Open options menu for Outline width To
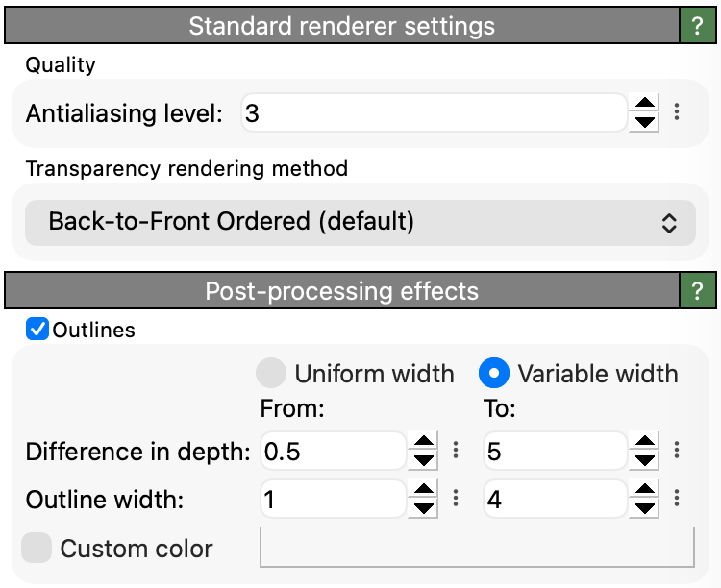Screen dimensions: 721x588 click(677, 498)
